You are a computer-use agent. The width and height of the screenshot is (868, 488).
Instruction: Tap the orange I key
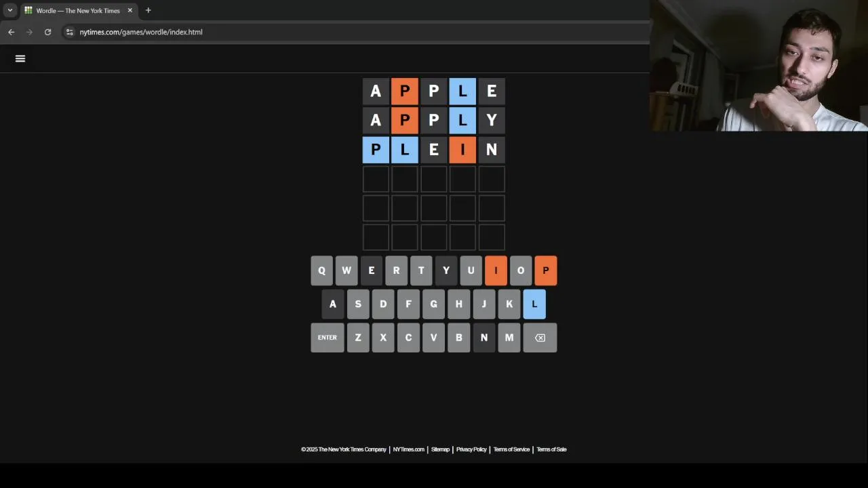496,270
